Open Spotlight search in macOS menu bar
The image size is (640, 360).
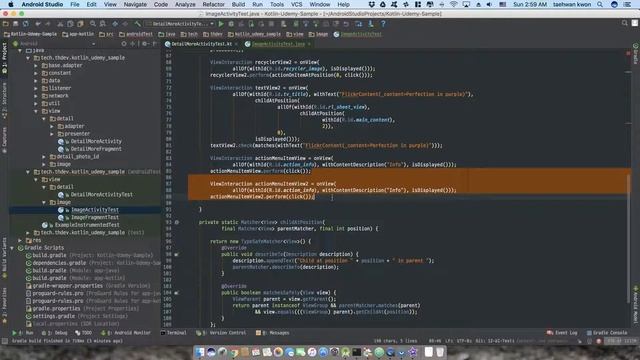click(x=600, y=4)
